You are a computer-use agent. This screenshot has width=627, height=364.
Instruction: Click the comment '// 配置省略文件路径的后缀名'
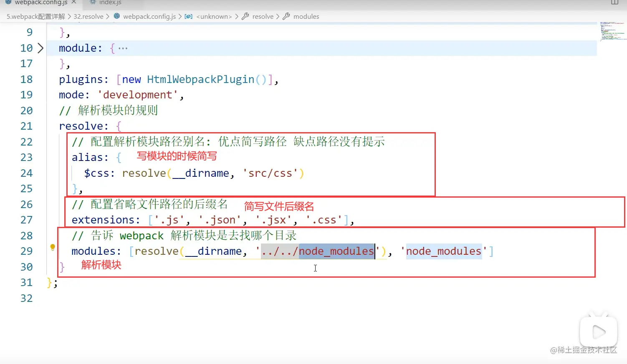[x=150, y=204]
